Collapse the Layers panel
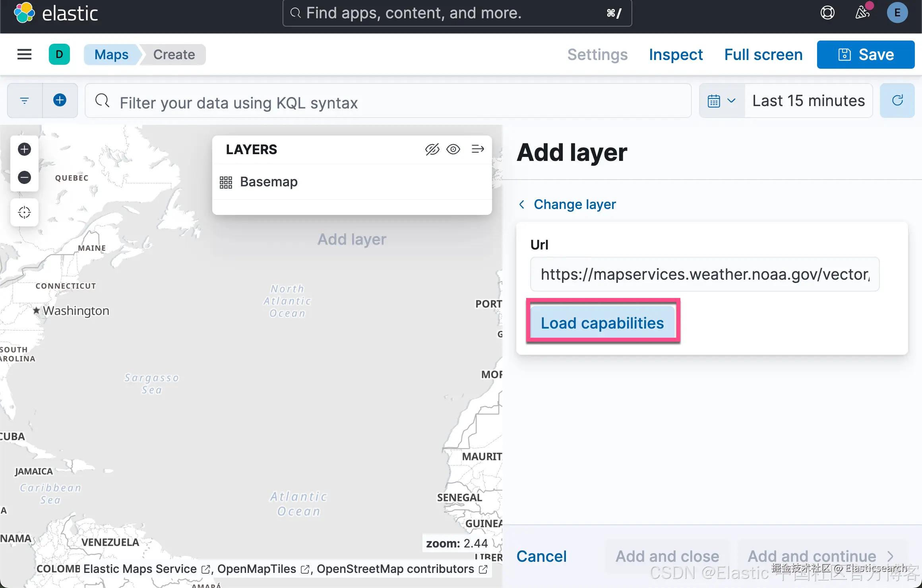This screenshot has height=588, width=922. click(x=477, y=149)
